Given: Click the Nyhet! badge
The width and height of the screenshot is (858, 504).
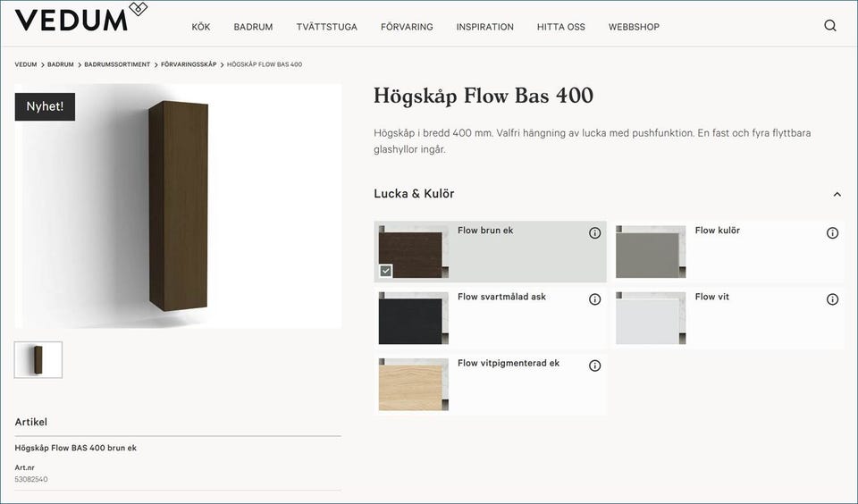Looking at the screenshot, I should point(45,106).
